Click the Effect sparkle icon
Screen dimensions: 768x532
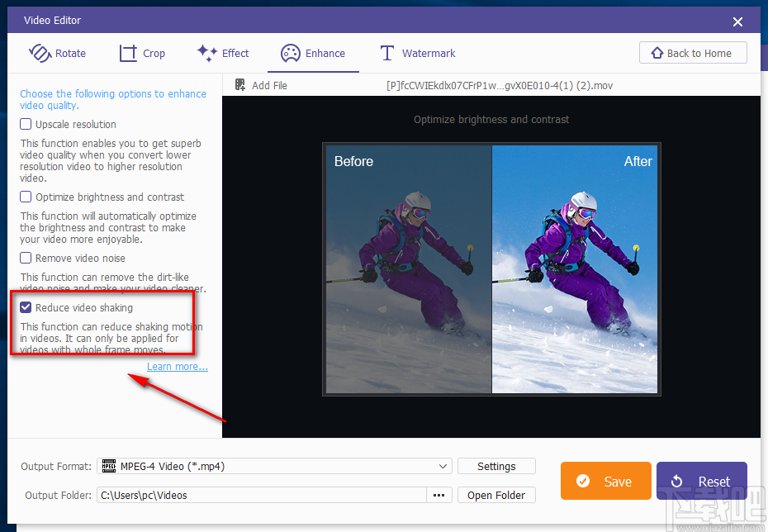click(x=206, y=52)
